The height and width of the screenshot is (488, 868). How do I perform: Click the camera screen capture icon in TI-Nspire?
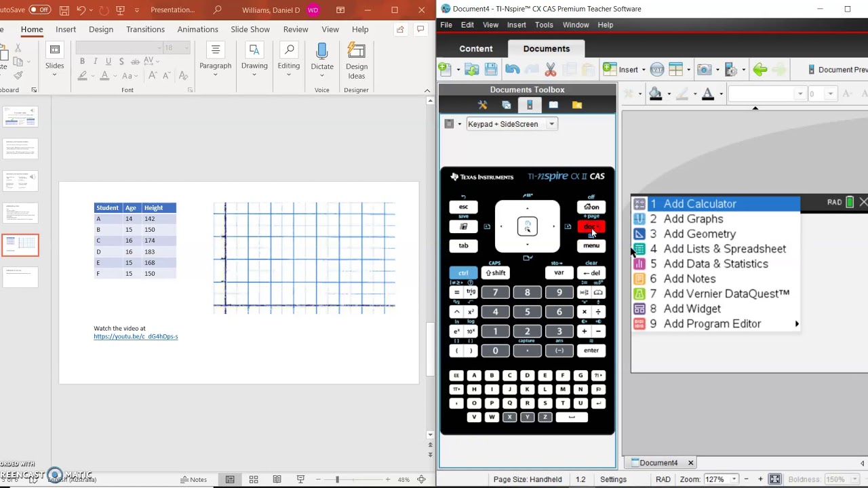click(x=705, y=69)
